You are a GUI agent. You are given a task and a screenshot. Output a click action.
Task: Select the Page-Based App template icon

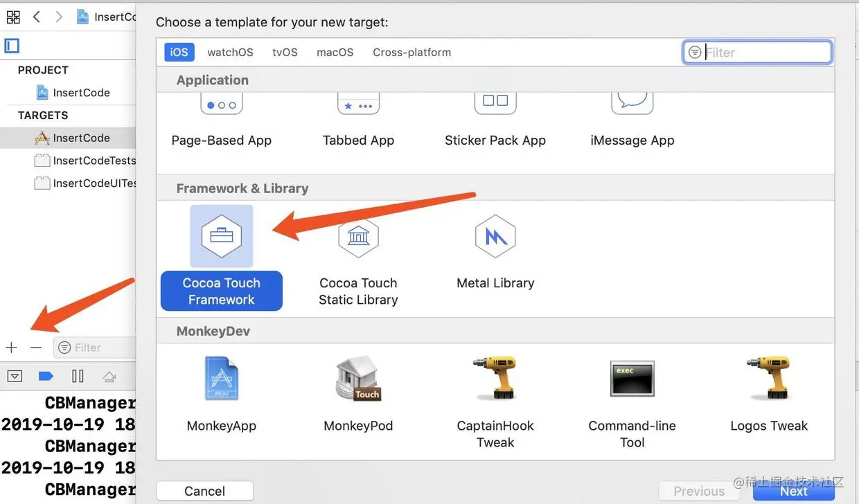point(221,104)
